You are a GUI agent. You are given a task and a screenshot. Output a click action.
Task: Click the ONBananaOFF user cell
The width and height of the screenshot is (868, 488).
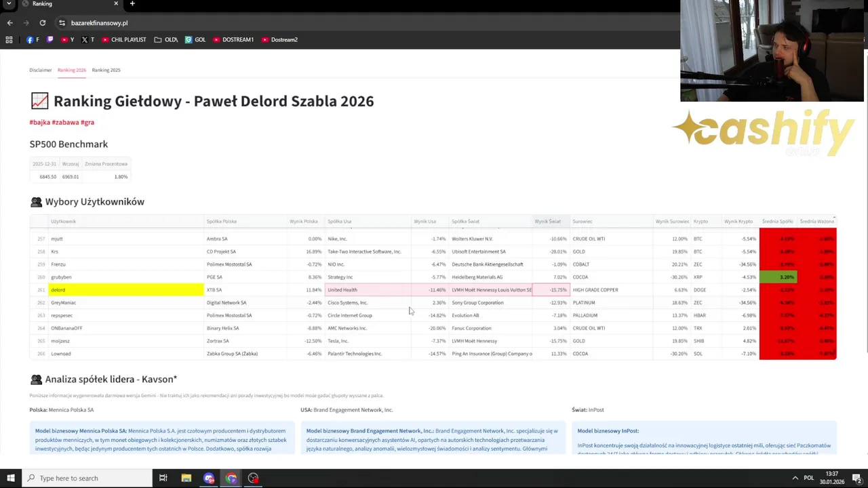(125, 328)
